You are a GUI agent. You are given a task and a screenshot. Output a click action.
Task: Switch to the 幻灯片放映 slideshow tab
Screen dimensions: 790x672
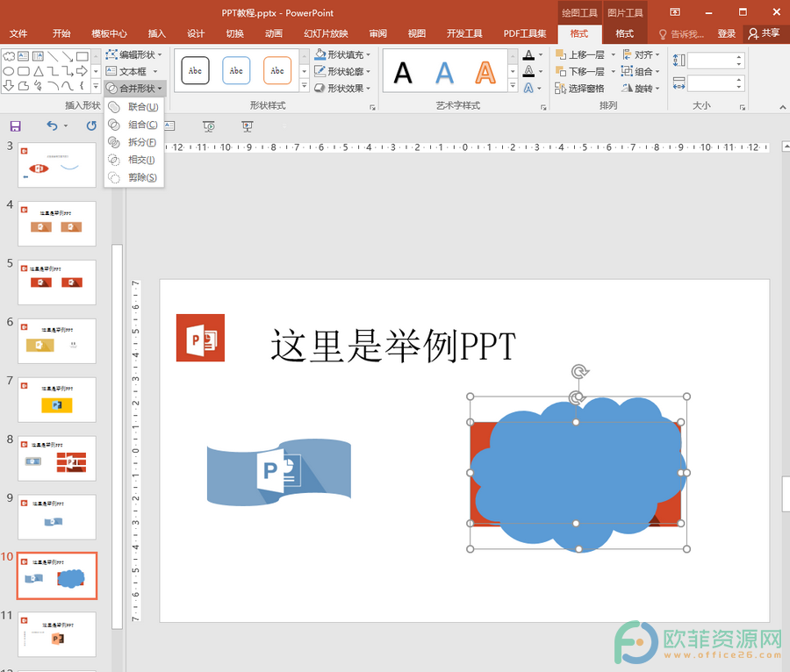pos(326,33)
